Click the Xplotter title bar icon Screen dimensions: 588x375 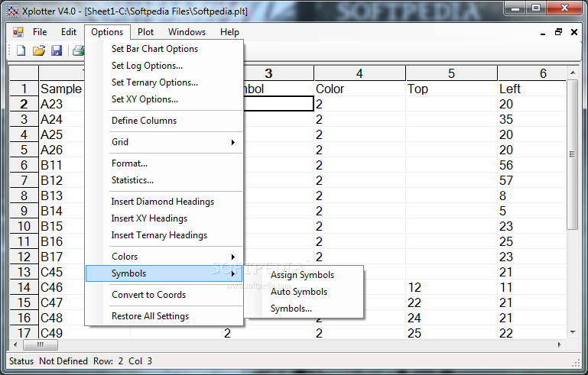(x=13, y=11)
